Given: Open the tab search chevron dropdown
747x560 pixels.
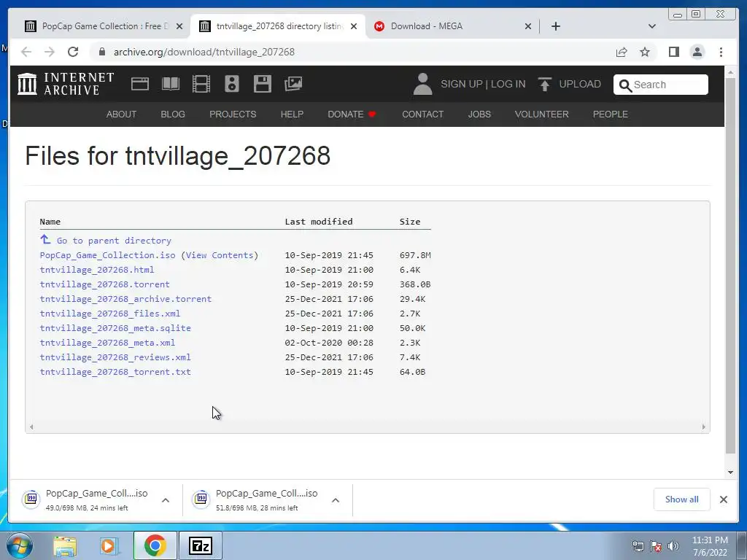Looking at the screenshot, I should coord(652,26).
